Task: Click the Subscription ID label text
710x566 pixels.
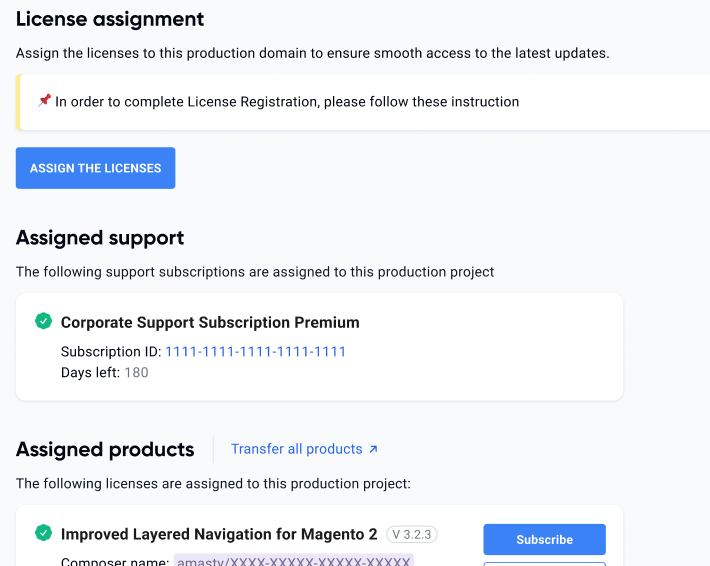Action: (110, 352)
